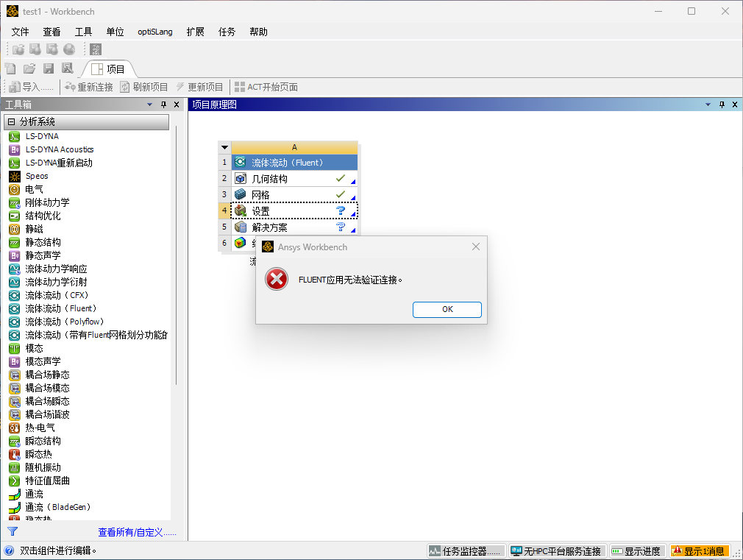Open the 工具箱 panel dropdown arrow
The image size is (743, 560).
(150, 104)
